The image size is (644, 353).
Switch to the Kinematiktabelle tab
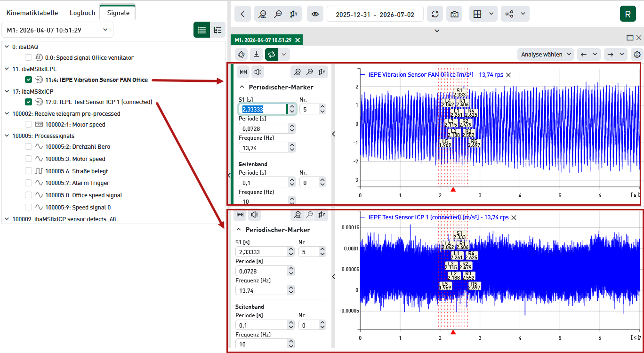(32, 13)
